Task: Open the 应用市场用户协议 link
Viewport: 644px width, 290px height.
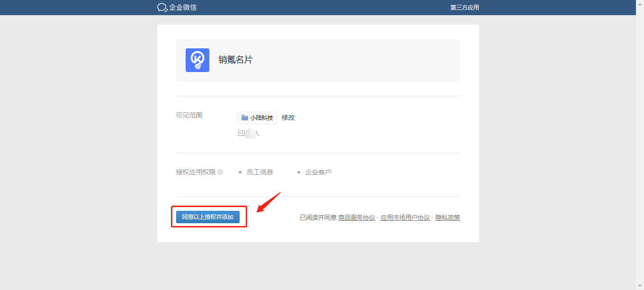Action: pos(405,217)
